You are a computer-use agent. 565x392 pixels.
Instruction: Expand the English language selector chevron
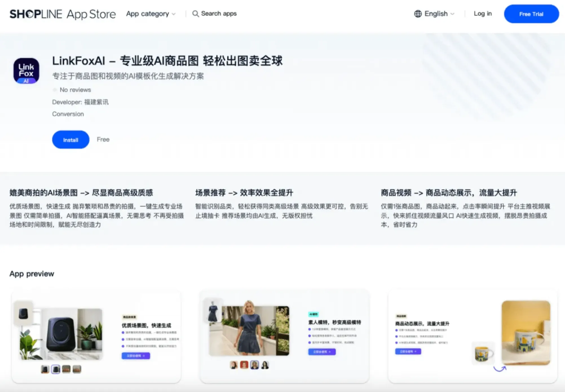[x=453, y=14]
